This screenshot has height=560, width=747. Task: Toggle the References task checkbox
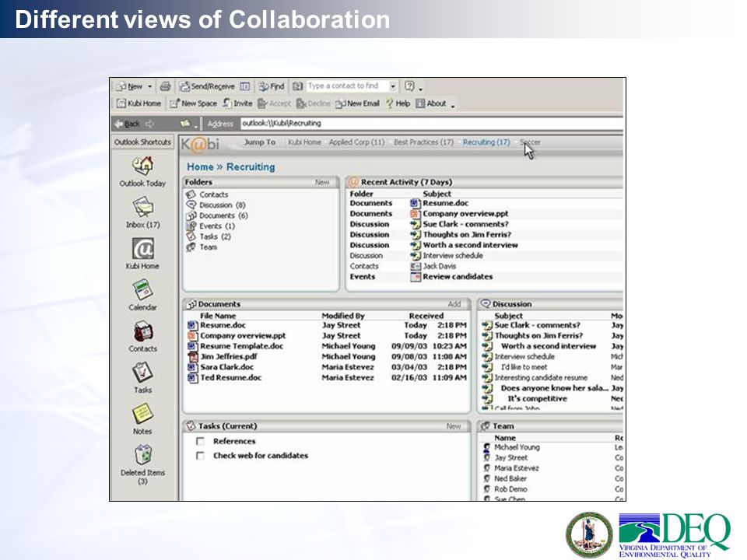(x=201, y=442)
